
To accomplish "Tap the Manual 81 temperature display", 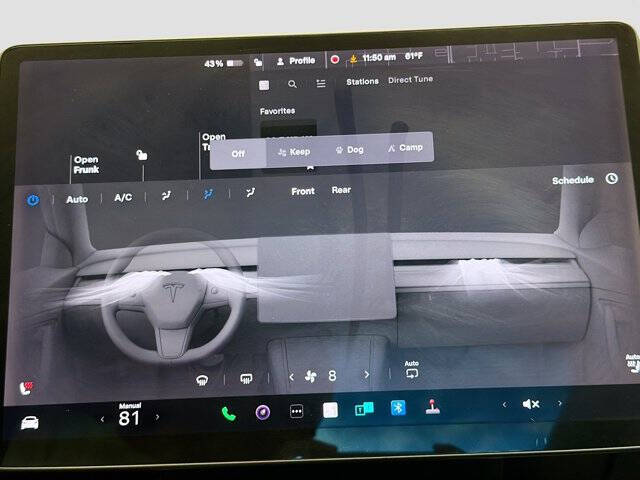I will point(129,415).
